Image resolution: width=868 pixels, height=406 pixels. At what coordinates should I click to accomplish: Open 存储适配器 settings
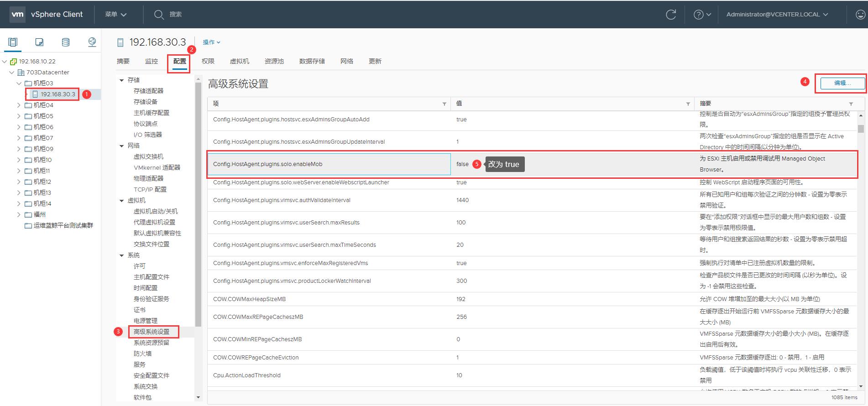(148, 91)
